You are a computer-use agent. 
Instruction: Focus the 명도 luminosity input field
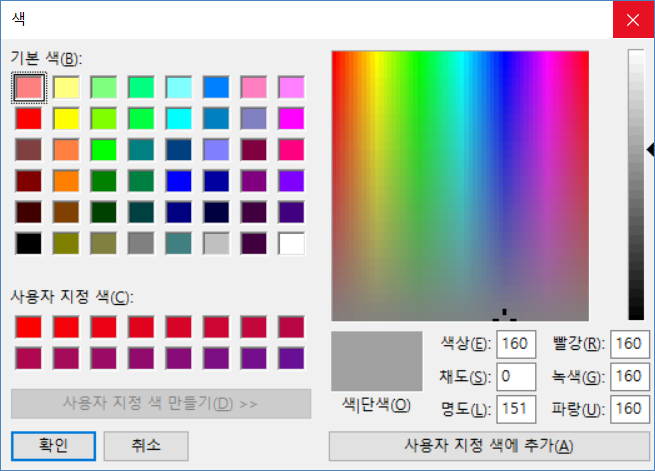515,408
